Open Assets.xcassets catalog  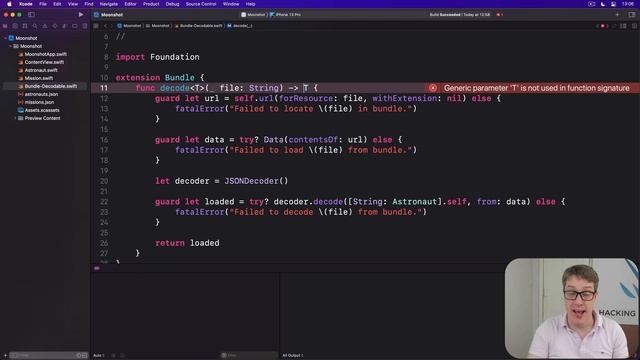(42, 110)
